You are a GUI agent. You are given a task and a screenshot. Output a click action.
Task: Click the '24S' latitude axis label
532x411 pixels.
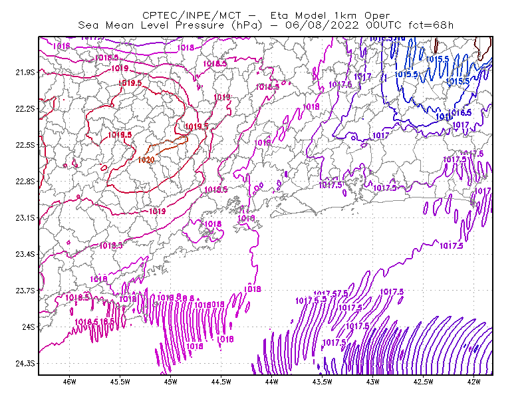(29, 327)
